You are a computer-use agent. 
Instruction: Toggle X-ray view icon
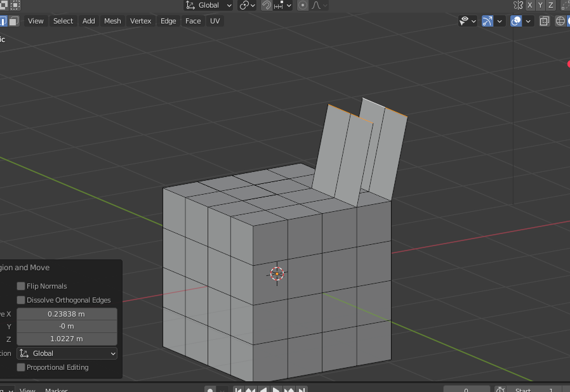click(544, 21)
